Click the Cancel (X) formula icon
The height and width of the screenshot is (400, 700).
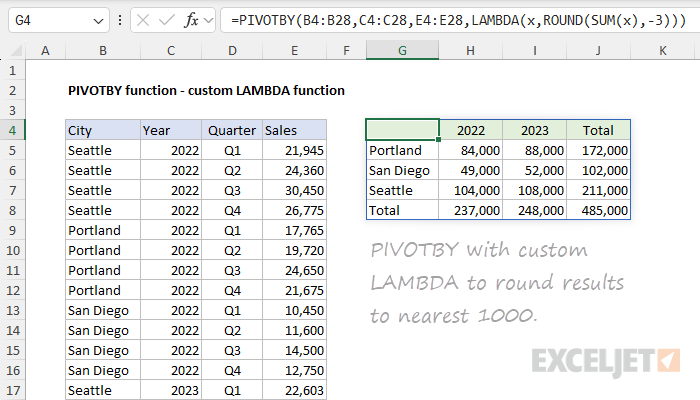pyautogui.click(x=143, y=20)
